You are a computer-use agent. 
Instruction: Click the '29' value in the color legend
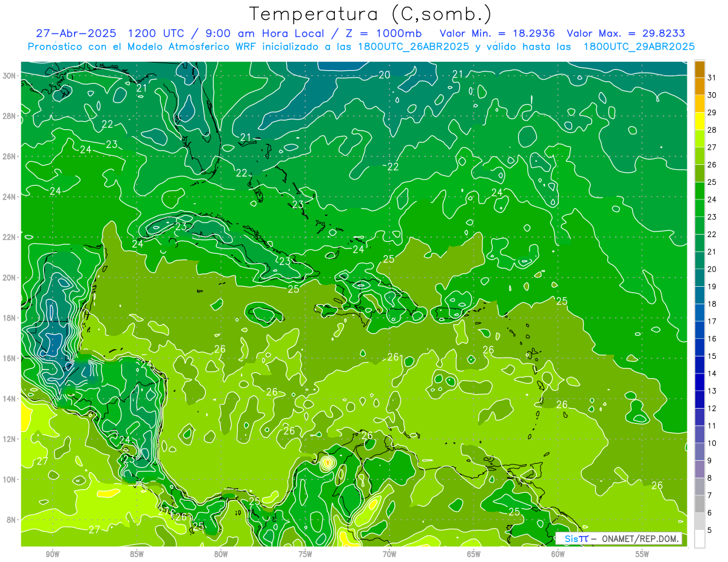712,113
